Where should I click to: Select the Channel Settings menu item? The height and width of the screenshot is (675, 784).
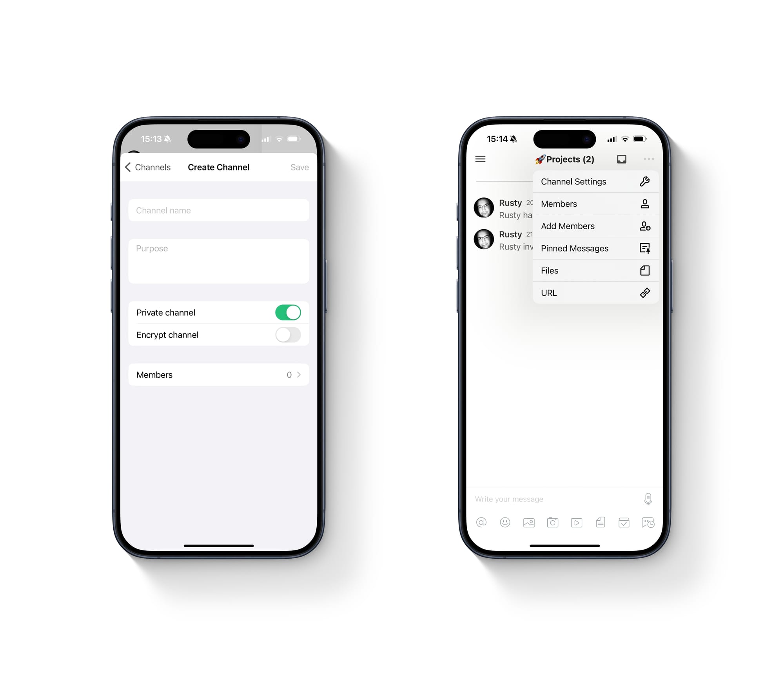[593, 182]
